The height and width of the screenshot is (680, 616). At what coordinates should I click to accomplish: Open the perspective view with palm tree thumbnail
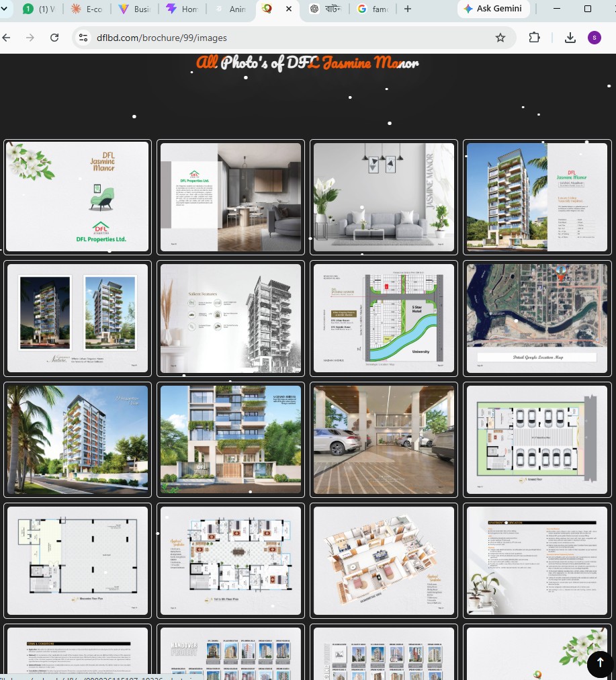point(78,439)
